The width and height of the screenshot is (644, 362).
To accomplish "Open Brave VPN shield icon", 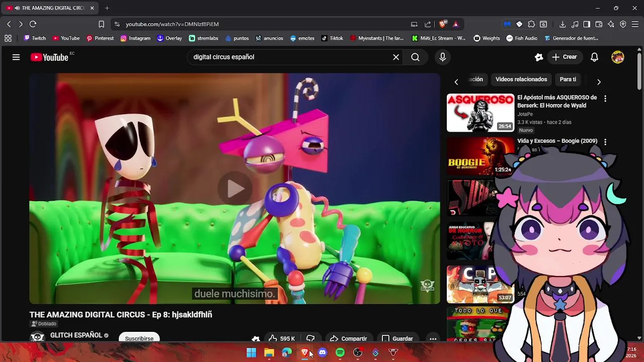I will point(623,24).
